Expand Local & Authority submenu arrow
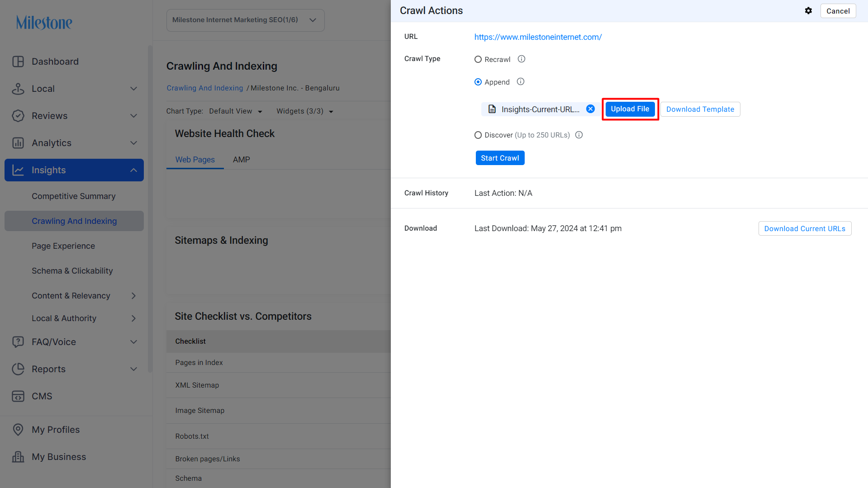868x488 pixels. 133,318
